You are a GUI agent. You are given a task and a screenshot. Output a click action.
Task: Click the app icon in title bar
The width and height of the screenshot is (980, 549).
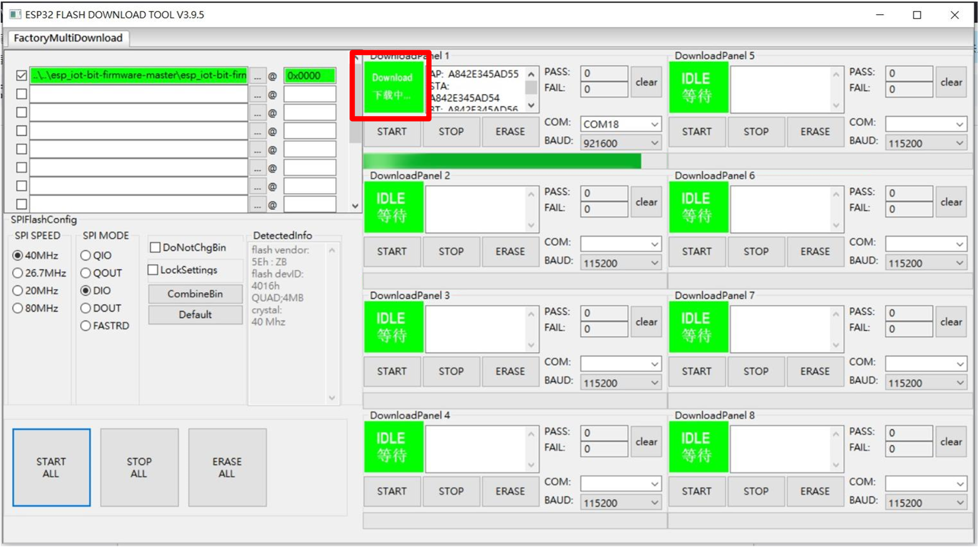point(15,15)
